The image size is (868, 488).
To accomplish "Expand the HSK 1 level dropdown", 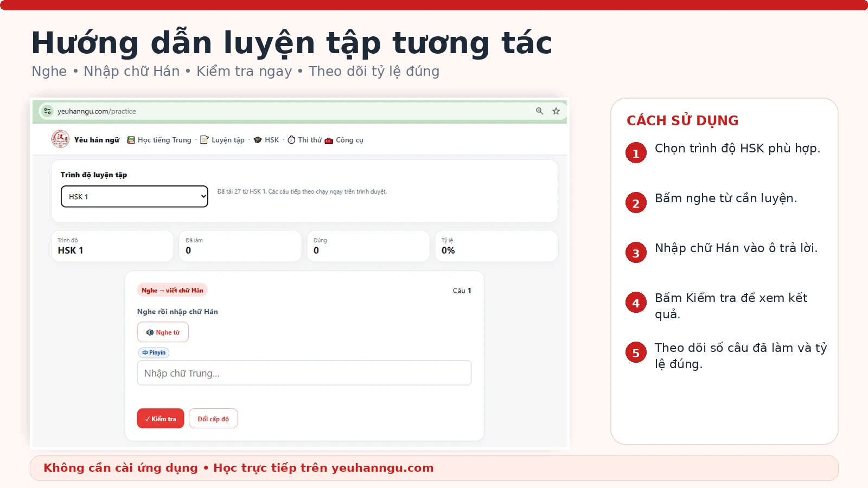I will point(135,196).
